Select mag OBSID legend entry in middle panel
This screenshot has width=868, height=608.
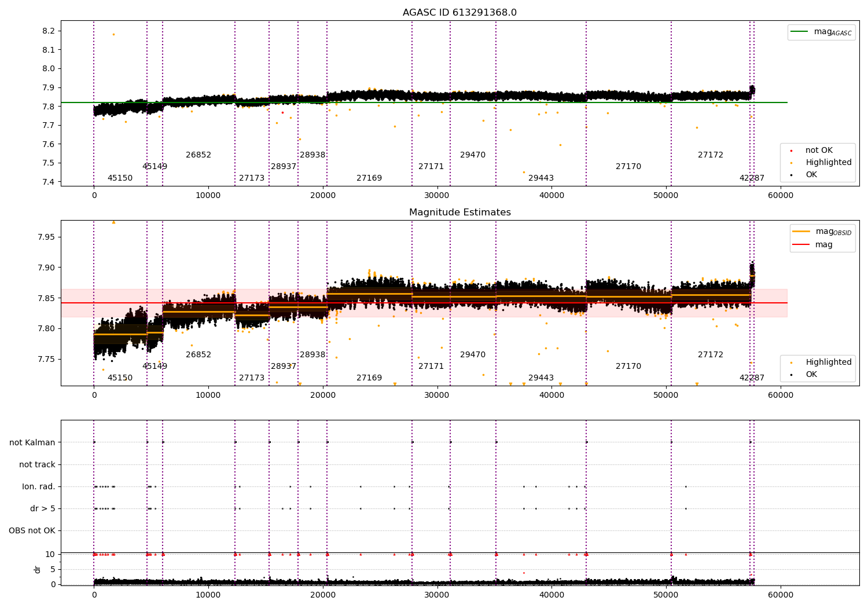(x=822, y=232)
